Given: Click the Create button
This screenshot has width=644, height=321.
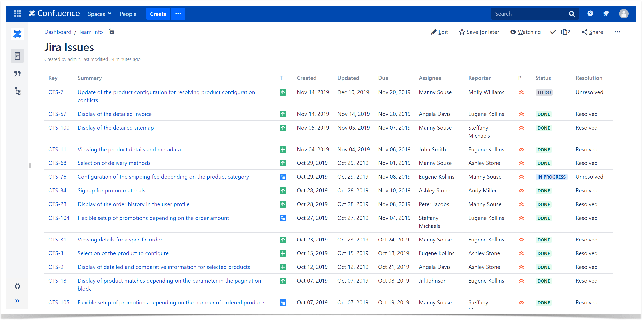Looking at the screenshot, I should pyautogui.click(x=158, y=14).
